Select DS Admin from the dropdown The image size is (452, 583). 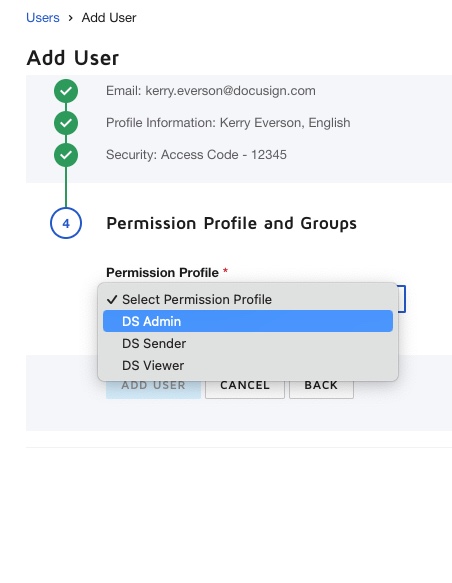click(x=248, y=321)
